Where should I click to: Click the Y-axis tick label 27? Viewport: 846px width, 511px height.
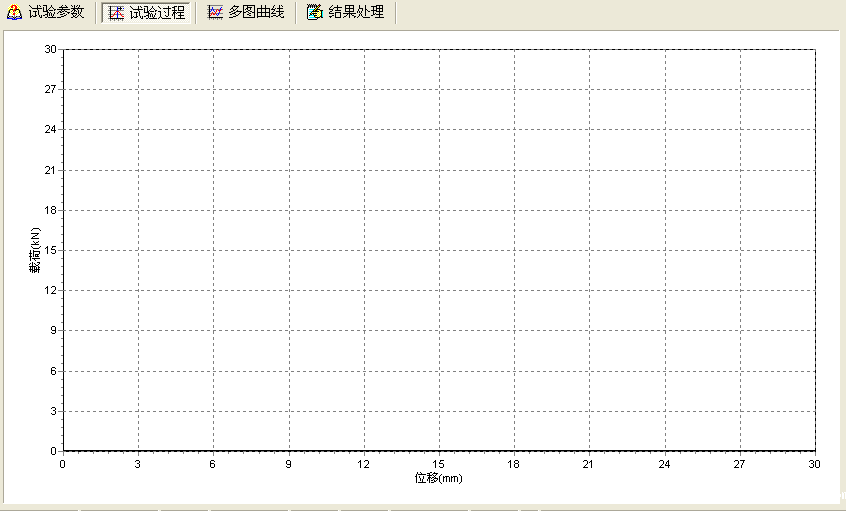pos(49,90)
